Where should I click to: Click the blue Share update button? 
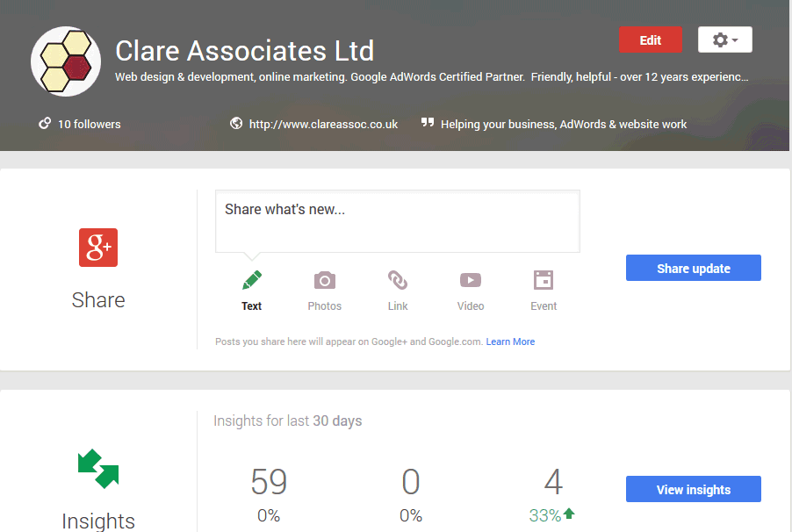tap(694, 268)
